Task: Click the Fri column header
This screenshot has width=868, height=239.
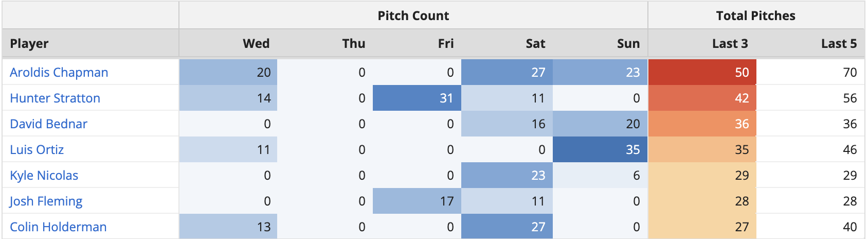Action: click(x=446, y=43)
